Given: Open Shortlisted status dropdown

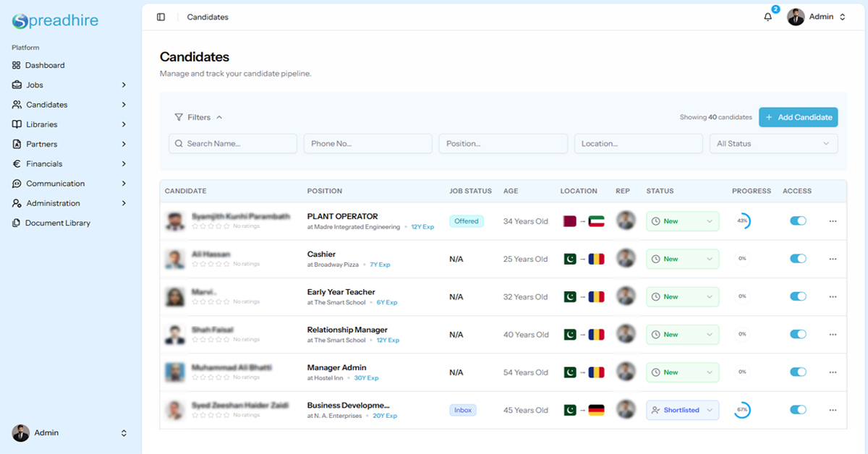Looking at the screenshot, I should [682, 410].
